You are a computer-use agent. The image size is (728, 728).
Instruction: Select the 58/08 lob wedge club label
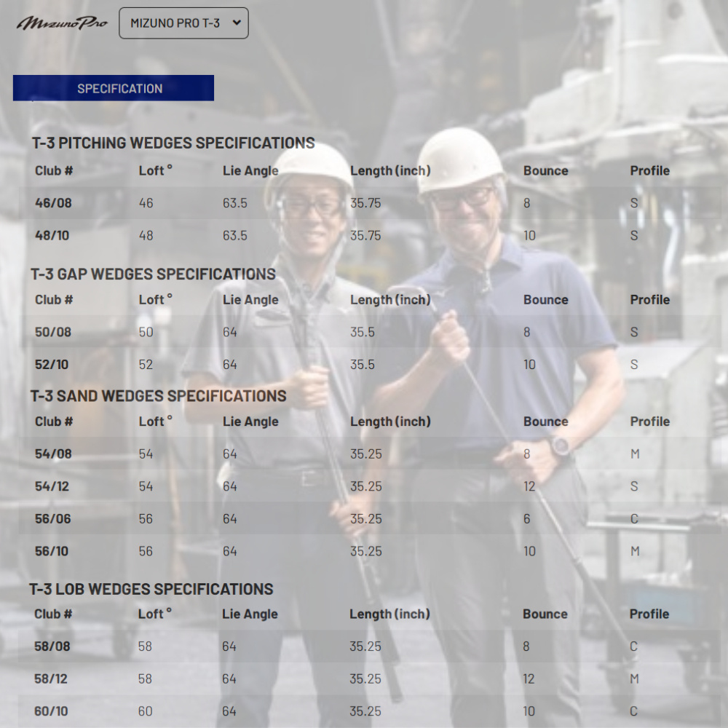pyautogui.click(x=52, y=646)
